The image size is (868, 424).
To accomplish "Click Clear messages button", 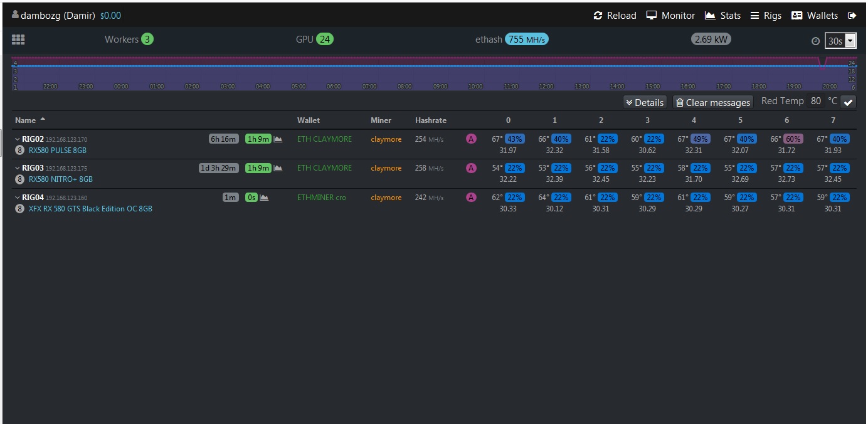I will (x=712, y=102).
